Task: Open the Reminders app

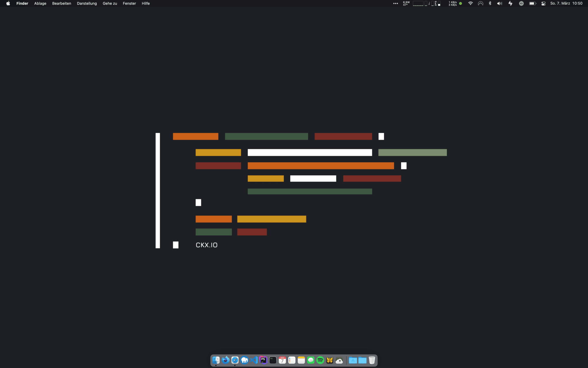Action: pyautogui.click(x=292, y=360)
